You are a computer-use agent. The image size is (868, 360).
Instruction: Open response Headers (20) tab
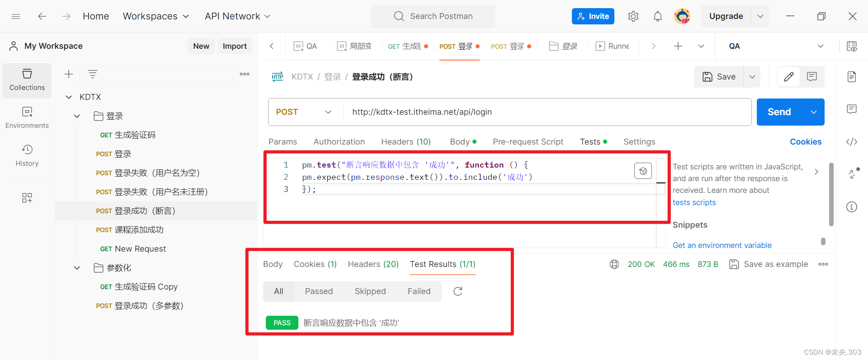373,264
